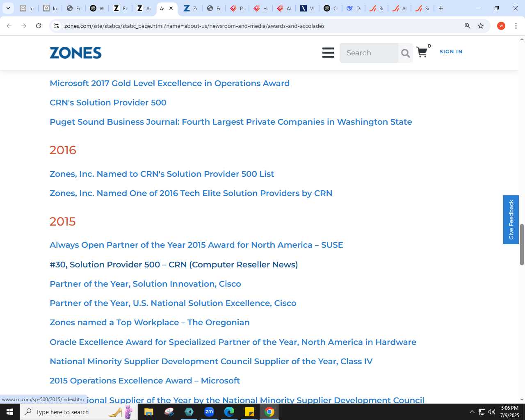Open Oracle Excellence Award link
The height and width of the screenshot is (420, 525).
[x=233, y=342]
